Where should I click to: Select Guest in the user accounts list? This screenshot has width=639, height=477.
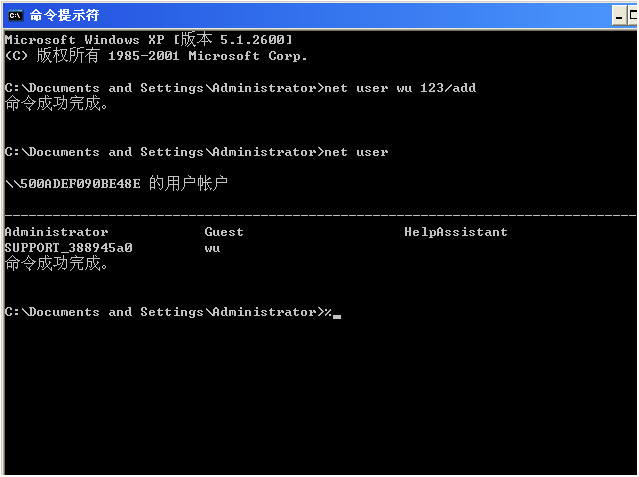click(224, 232)
